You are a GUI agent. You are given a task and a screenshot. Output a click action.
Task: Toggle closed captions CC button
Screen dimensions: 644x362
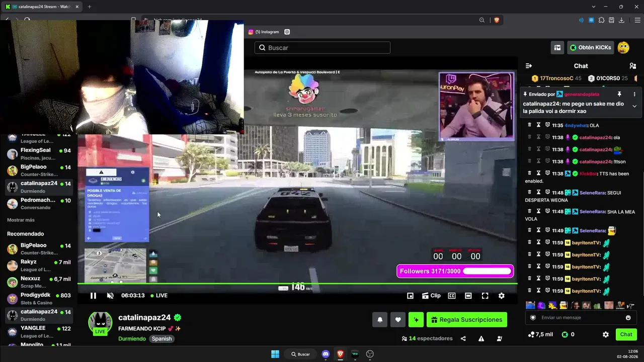tap(452, 296)
